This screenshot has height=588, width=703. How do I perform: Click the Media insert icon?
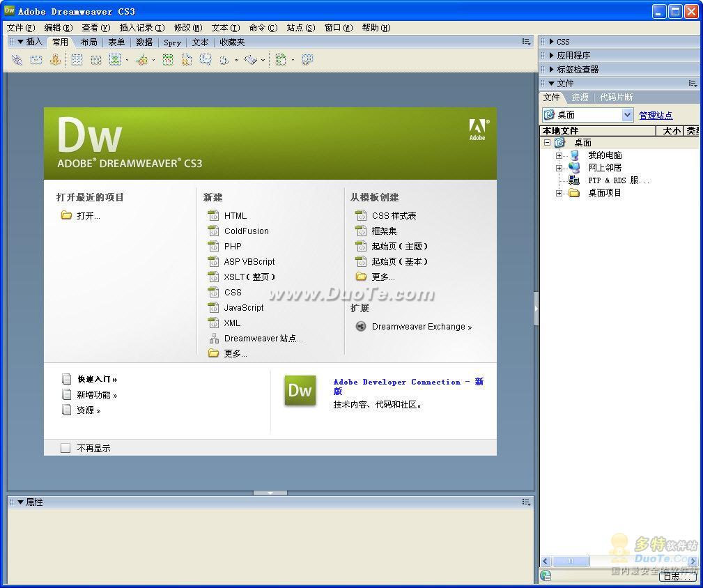(142, 60)
